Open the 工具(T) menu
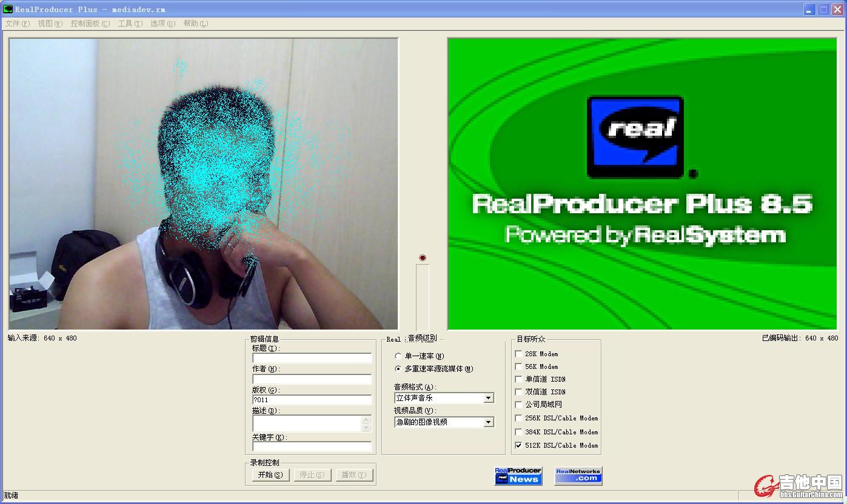This screenshot has height=504, width=847. point(130,24)
